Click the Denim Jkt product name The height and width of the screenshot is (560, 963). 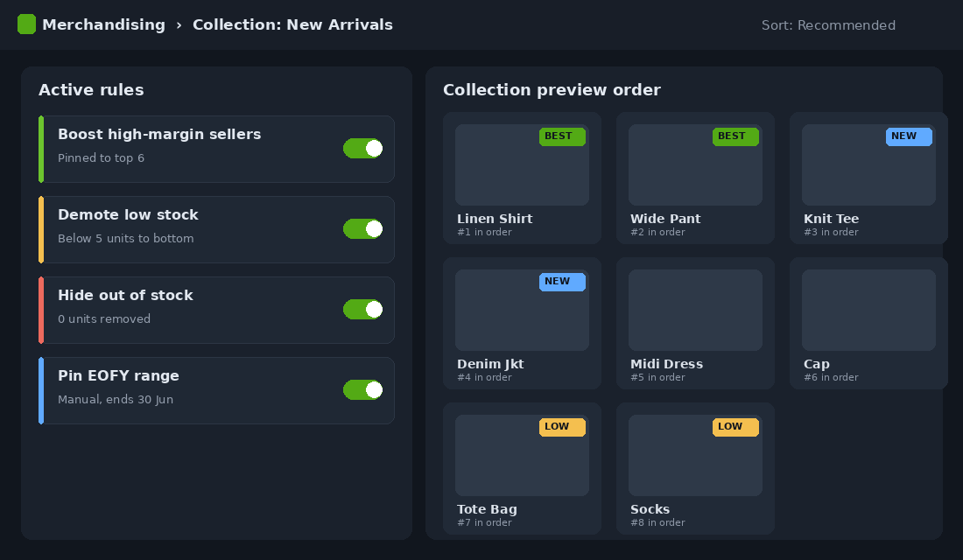pos(490,364)
